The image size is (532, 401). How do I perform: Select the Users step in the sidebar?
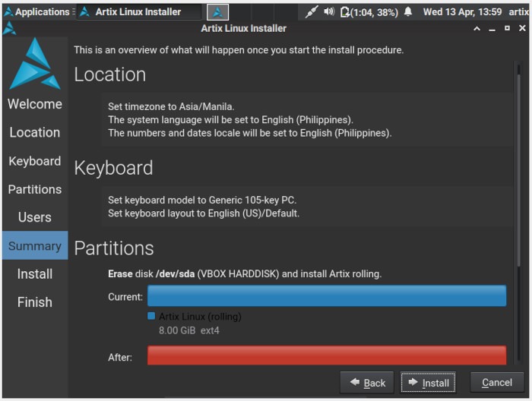(35, 217)
